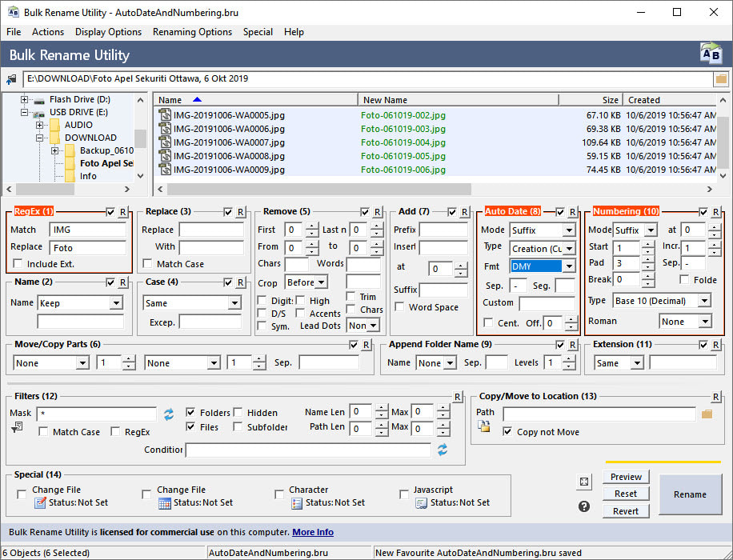Click the AB logo icon in the header

click(x=711, y=54)
